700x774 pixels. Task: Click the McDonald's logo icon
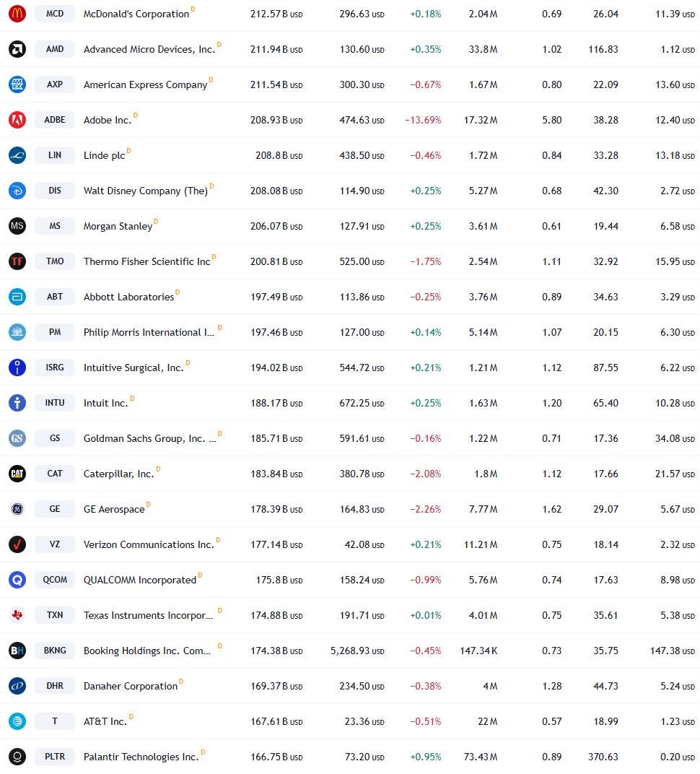point(17,14)
